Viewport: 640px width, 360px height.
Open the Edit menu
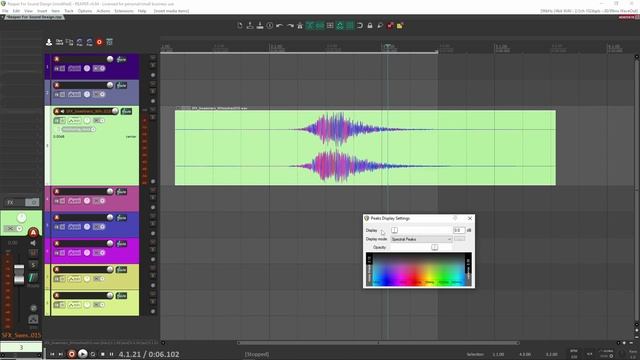pos(16,11)
